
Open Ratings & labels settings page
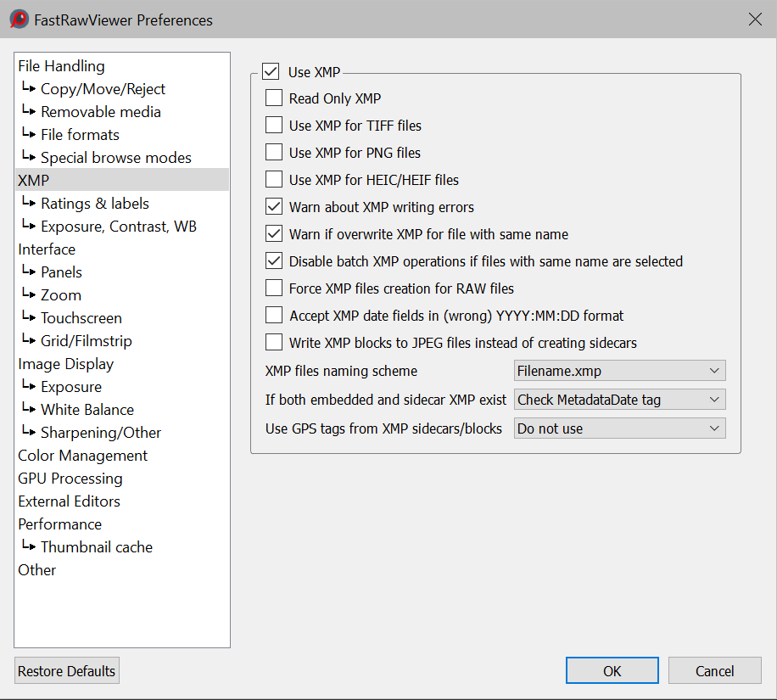point(94,204)
